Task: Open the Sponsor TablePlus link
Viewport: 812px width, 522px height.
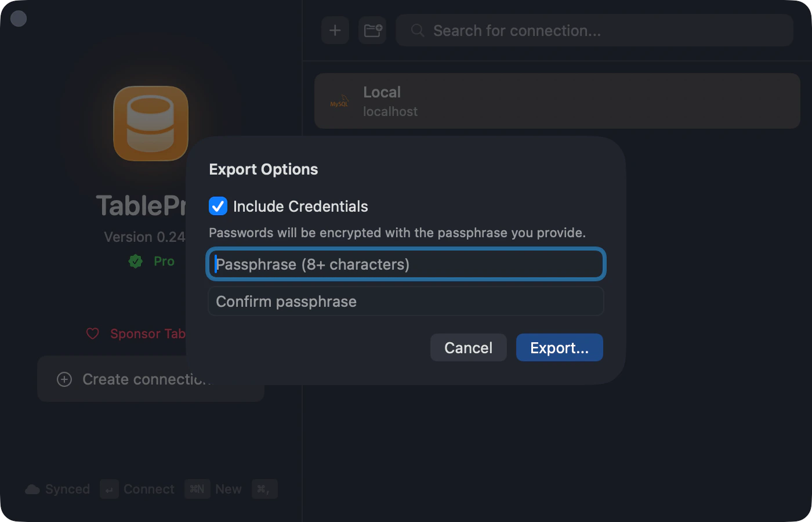Action: tap(147, 333)
